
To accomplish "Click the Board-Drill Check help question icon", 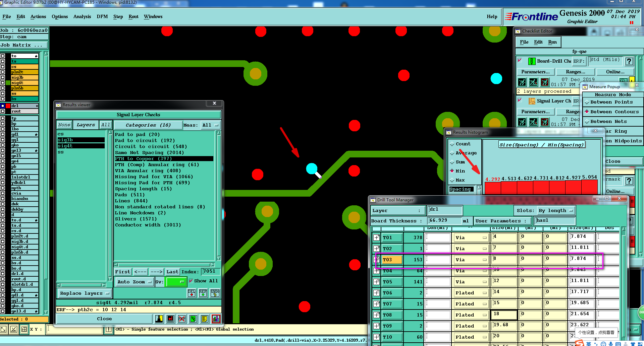I will 629,61.
